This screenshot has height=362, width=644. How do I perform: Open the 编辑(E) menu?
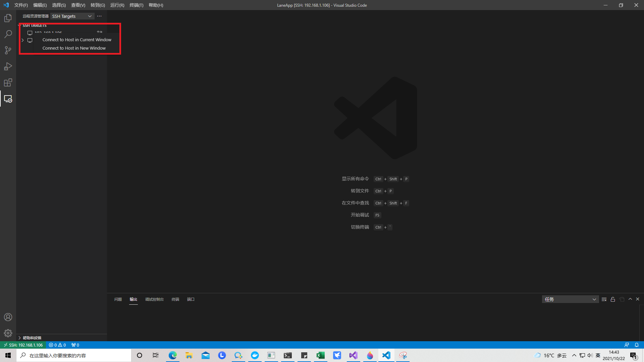coord(40,5)
